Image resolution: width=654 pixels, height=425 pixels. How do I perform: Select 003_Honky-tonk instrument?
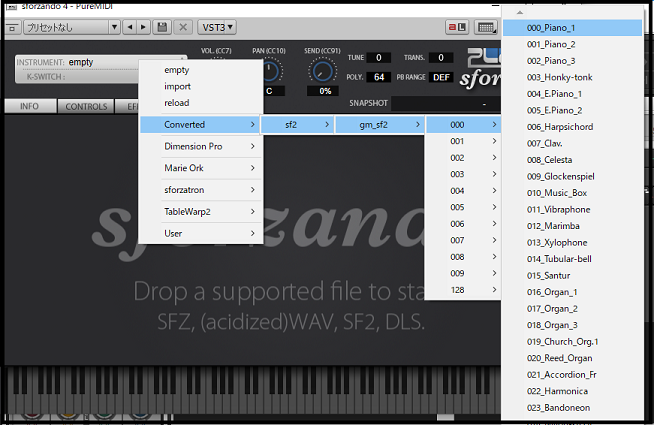572,77
